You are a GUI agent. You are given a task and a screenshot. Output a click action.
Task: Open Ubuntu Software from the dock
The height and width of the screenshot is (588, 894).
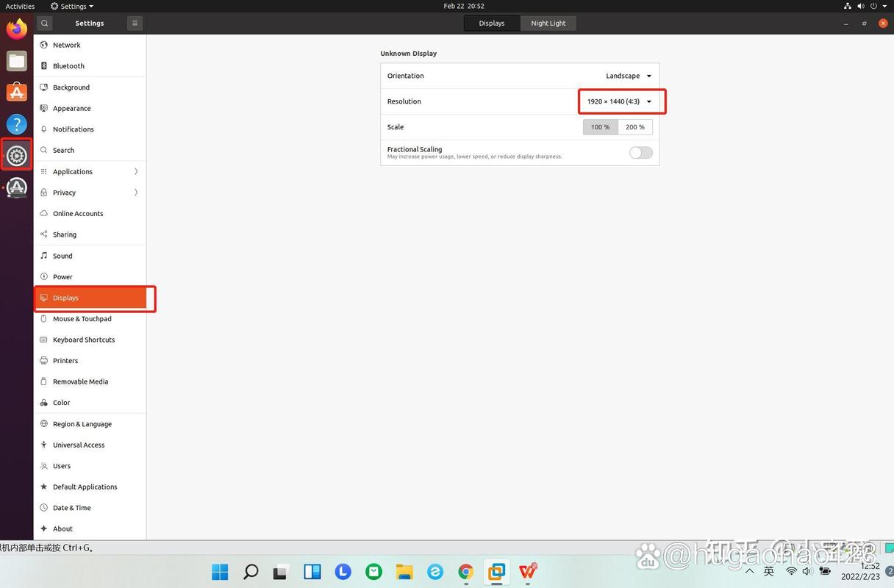(16, 92)
